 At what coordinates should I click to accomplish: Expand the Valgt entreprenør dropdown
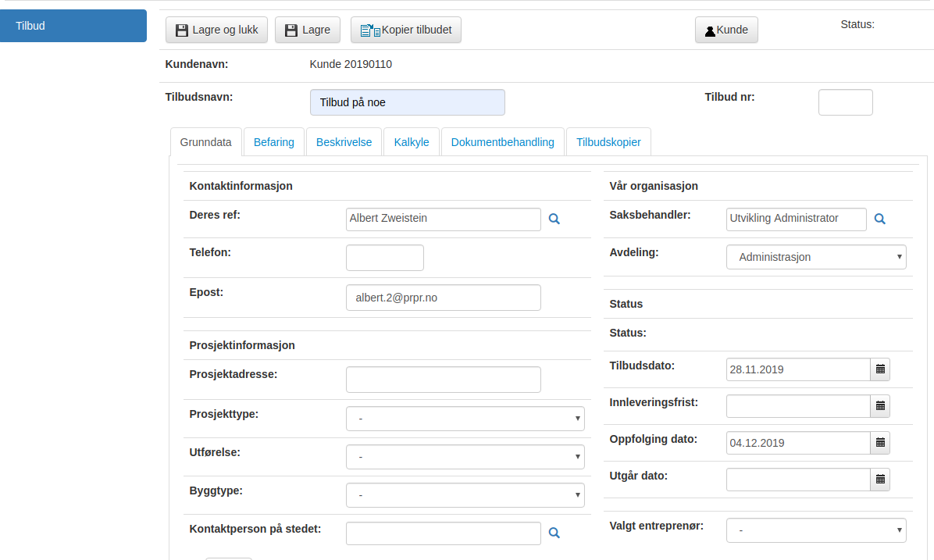pos(816,530)
